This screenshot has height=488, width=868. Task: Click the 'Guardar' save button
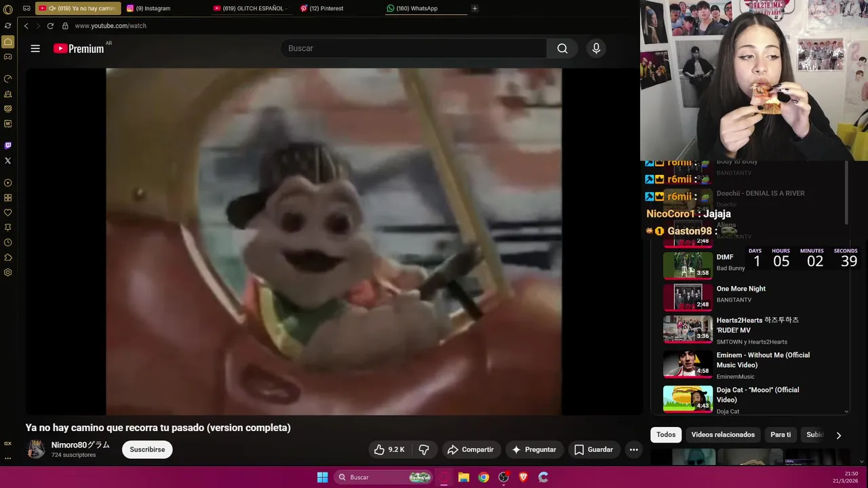[593, 449]
